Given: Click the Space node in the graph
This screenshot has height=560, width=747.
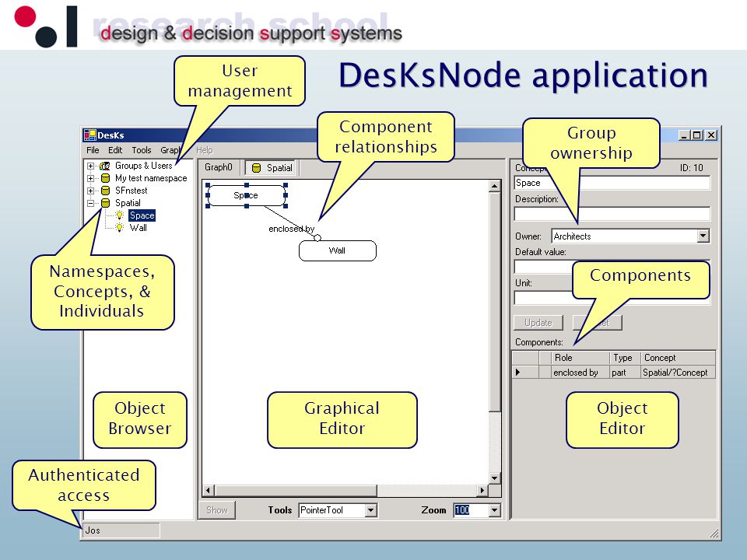Looking at the screenshot, I should pyautogui.click(x=247, y=195).
